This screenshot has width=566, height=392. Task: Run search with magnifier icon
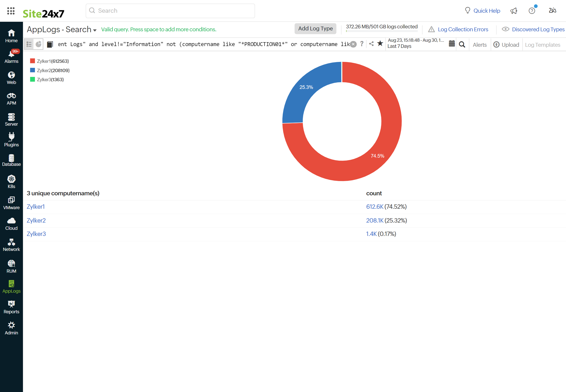(x=462, y=44)
